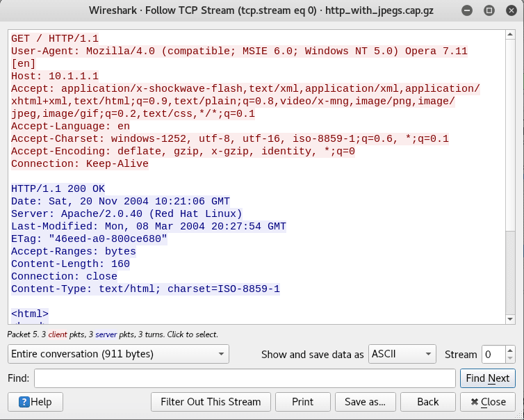Decrement the Stream number

509,358
